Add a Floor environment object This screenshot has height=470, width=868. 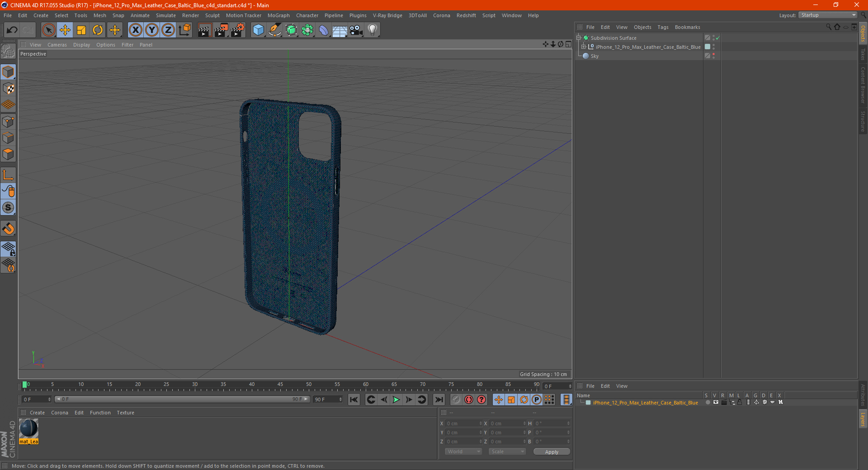tap(340, 30)
